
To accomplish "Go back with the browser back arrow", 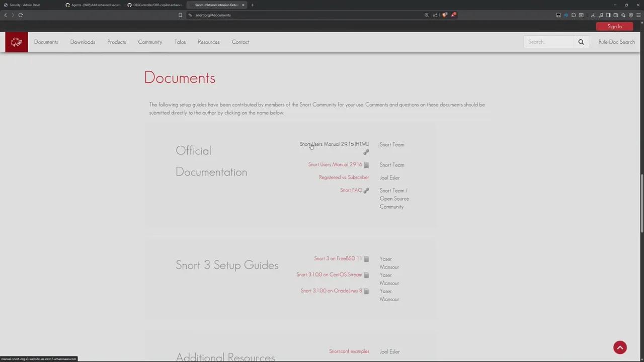I will click(x=6, y=15).
